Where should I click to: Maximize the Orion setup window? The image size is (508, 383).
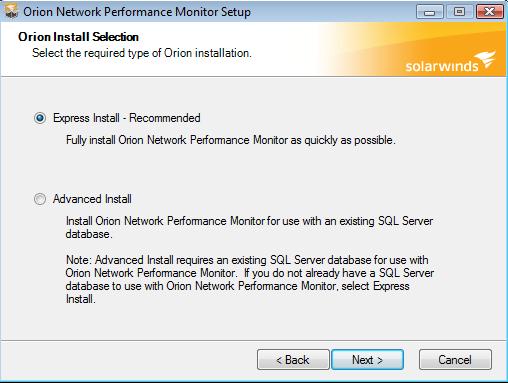pos(459,12)
